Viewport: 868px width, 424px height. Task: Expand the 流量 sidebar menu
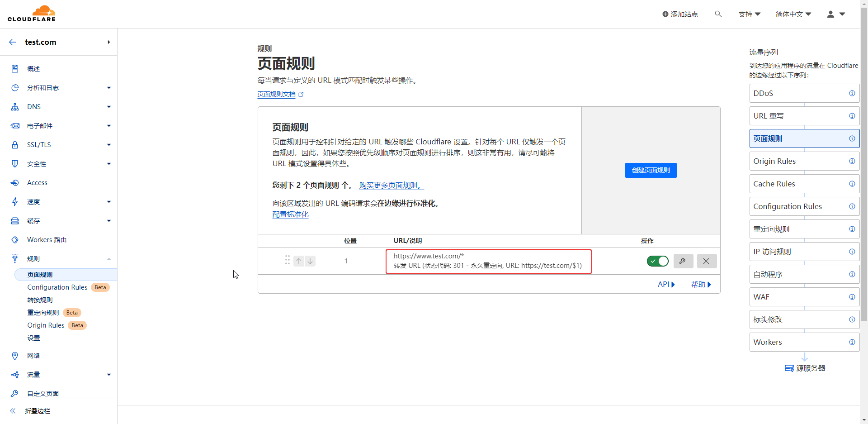[108, 375]
